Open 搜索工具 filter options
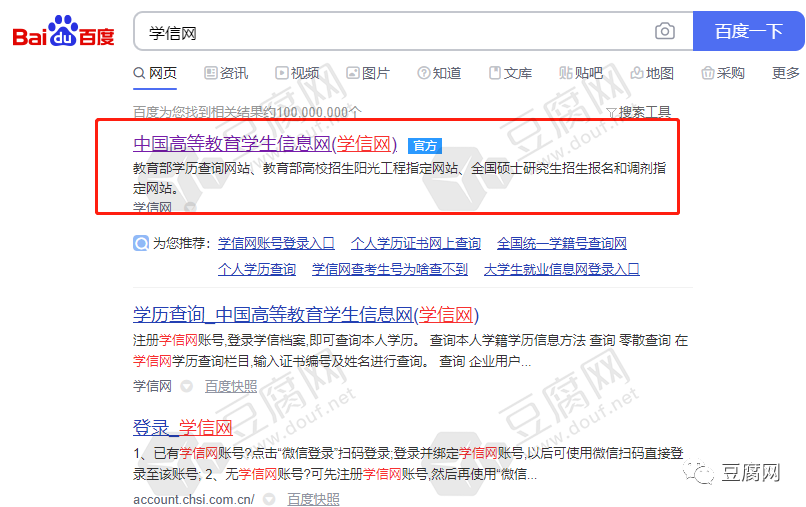Image resolution: width=806 pixels, height=507 pixels. click(639, 112)
